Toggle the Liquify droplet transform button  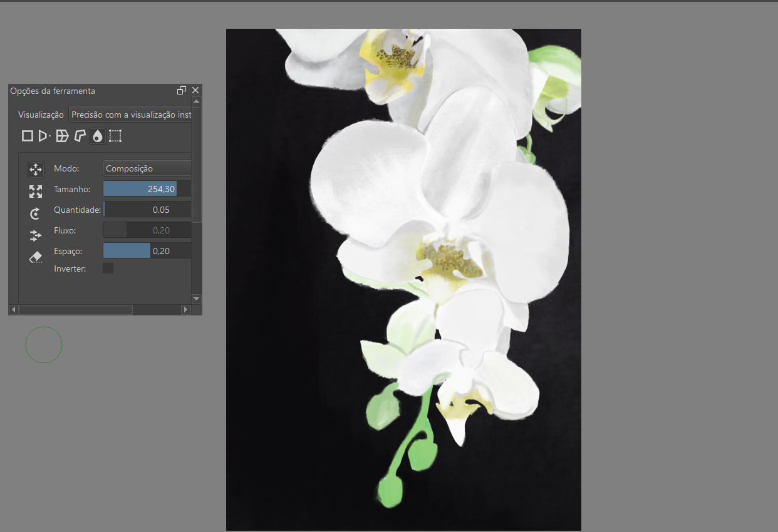[x=97, y=136]
